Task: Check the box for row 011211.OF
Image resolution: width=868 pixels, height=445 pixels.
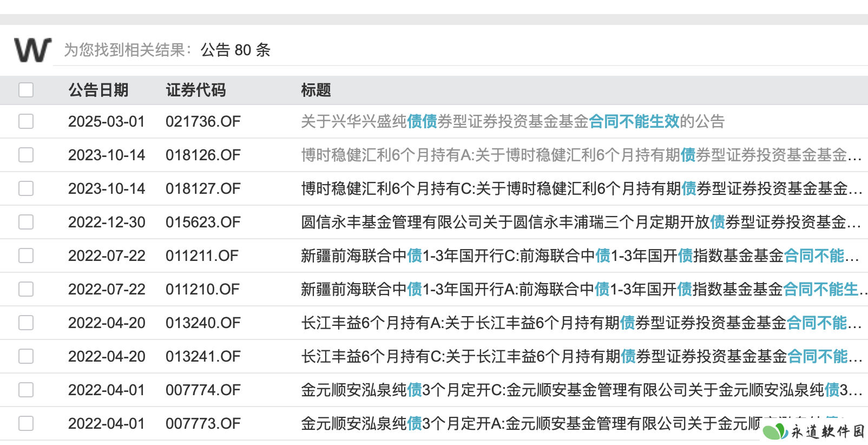Action: [x=26, y=256]
